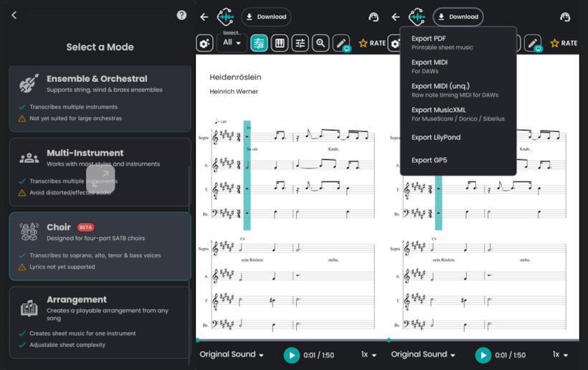Click the back arrow beside the closed Download button

point(204,17)
